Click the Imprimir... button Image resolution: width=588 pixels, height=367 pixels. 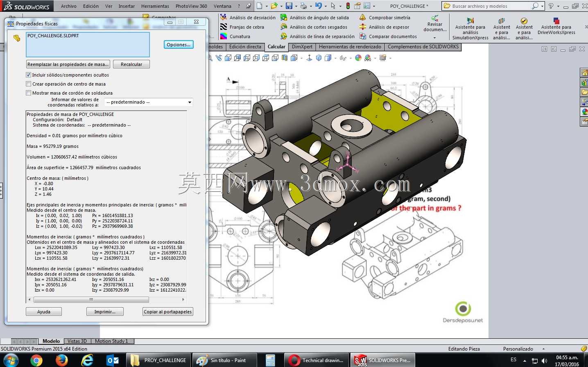pyautogui.click(x=105, y=312)
